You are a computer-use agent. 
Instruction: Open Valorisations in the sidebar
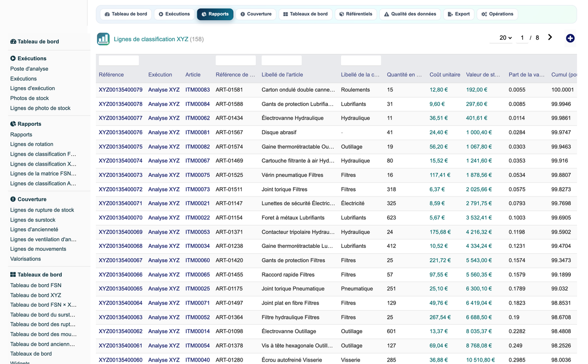(25, 259)
